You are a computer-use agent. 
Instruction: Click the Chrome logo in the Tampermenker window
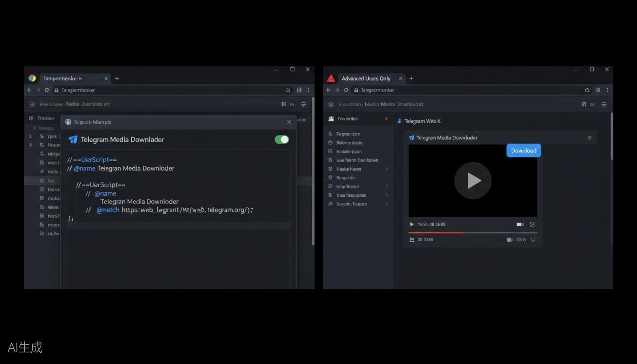click(32, 78)
